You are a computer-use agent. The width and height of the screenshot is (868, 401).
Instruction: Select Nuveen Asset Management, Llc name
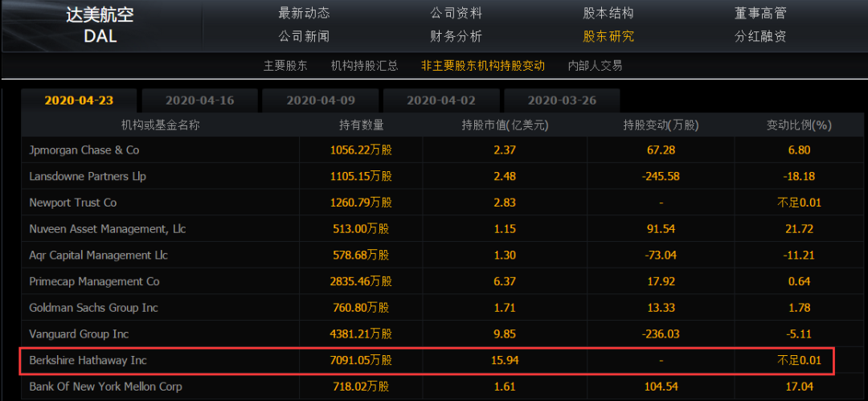click(x=108, y=229)
